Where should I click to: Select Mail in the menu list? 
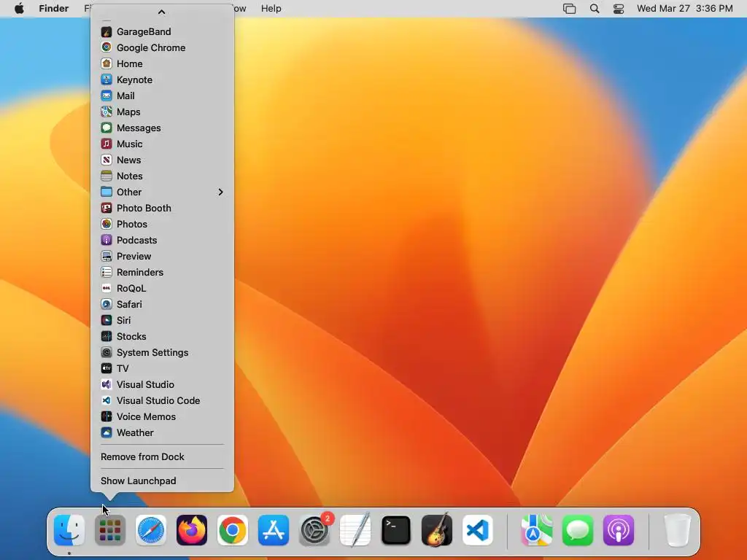(x=162, y=96)
